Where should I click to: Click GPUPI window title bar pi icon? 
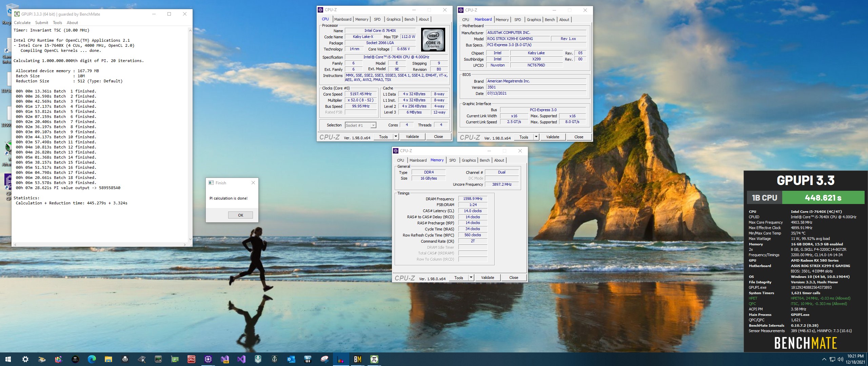[x=17, y=14]
